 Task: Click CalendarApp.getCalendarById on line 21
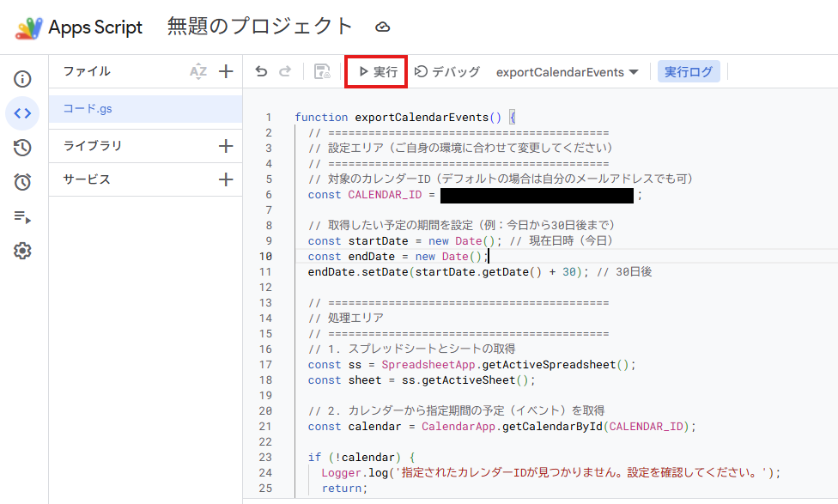(x=512, y=427)
